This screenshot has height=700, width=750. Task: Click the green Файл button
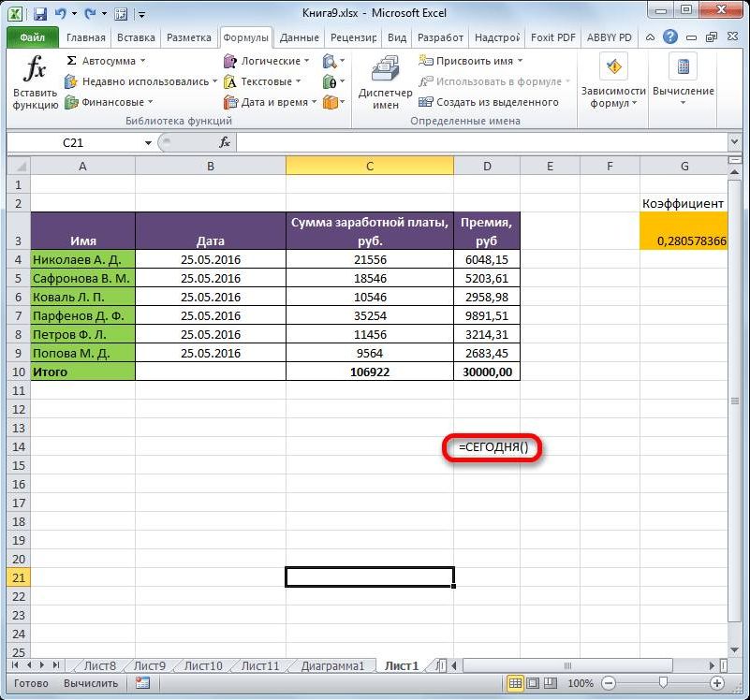click(32, 38)
